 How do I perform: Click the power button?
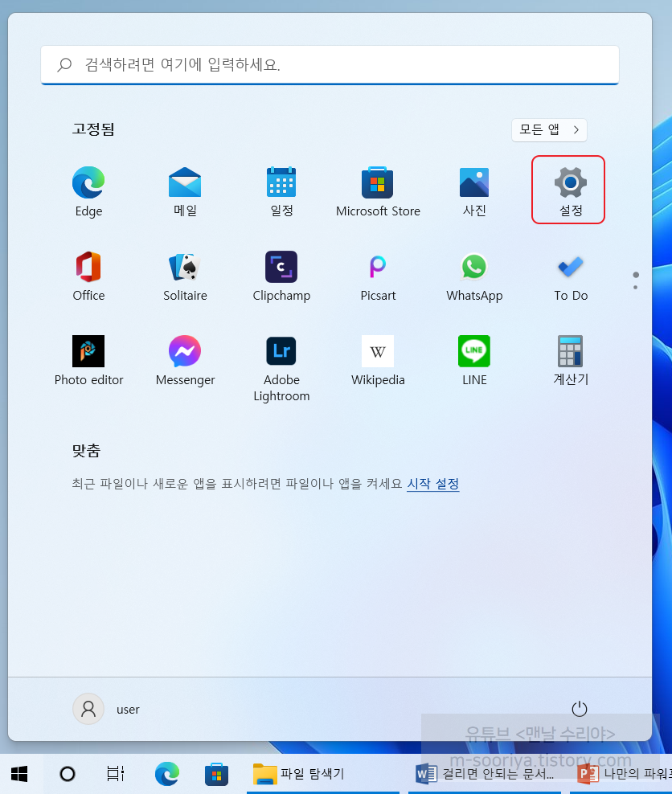579,709
